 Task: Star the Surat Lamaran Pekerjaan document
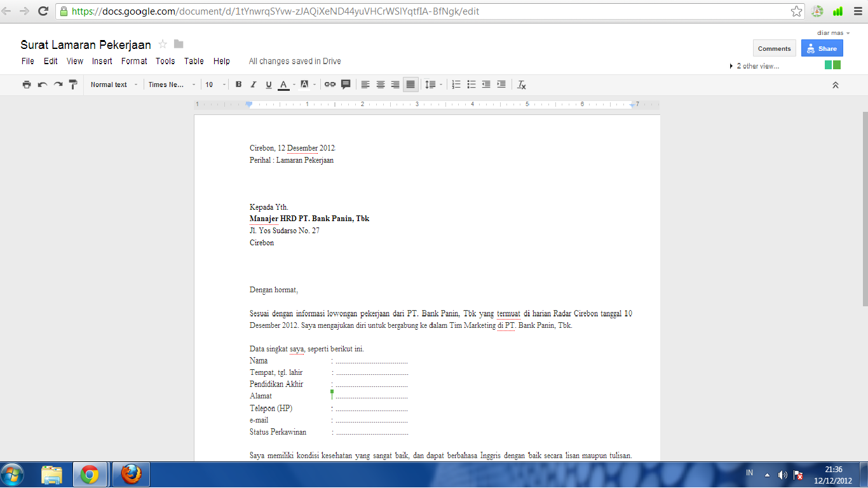point(163,44)
